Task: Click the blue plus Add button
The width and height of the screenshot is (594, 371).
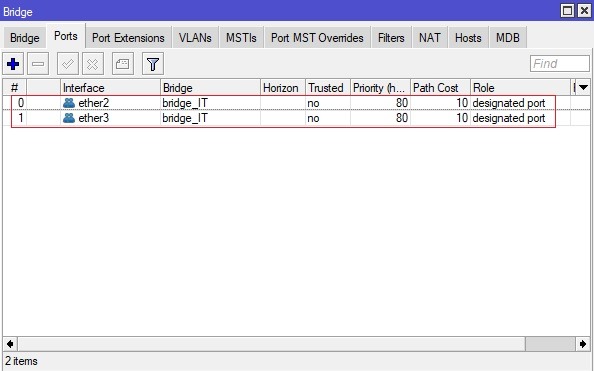Action: point(13,64)
